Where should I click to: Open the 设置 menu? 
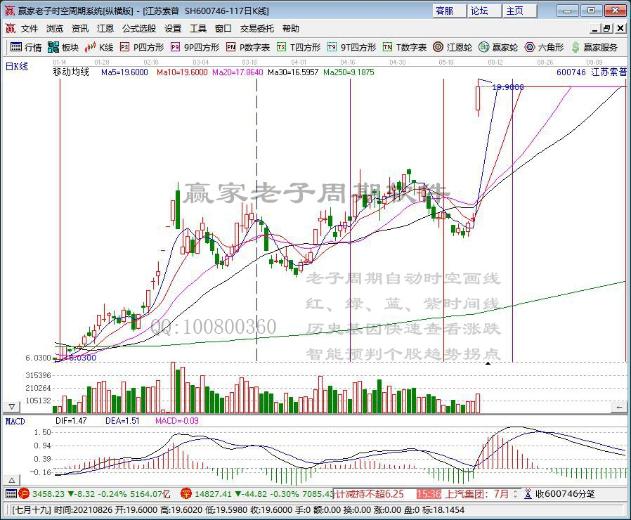coord(173,28)
